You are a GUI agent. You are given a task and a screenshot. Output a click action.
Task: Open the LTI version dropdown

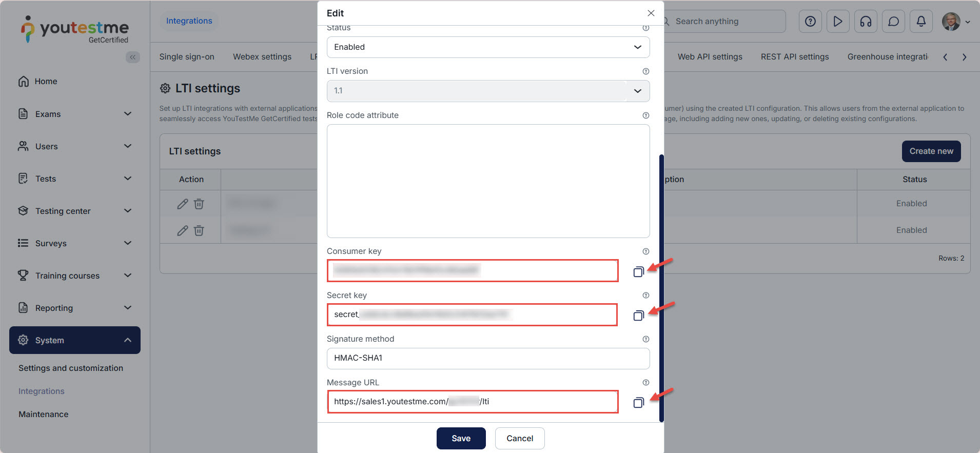(488, 91)
